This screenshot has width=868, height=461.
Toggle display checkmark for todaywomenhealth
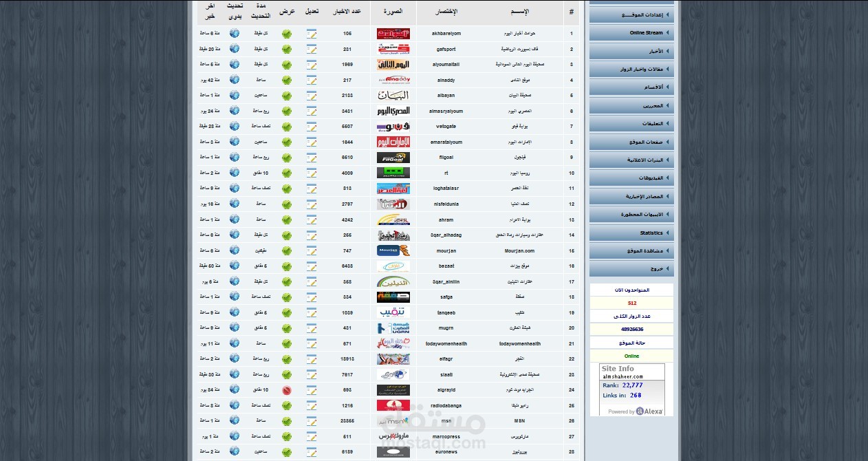click(287, 343)
